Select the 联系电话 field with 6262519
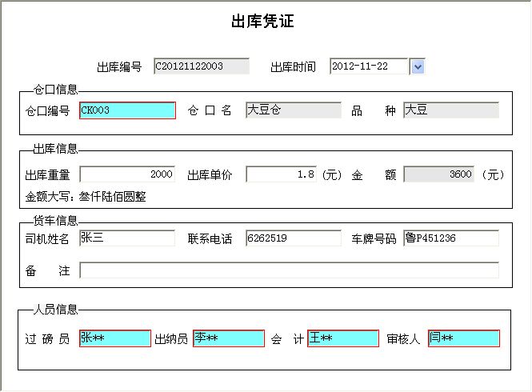 [x=293, y=238]
